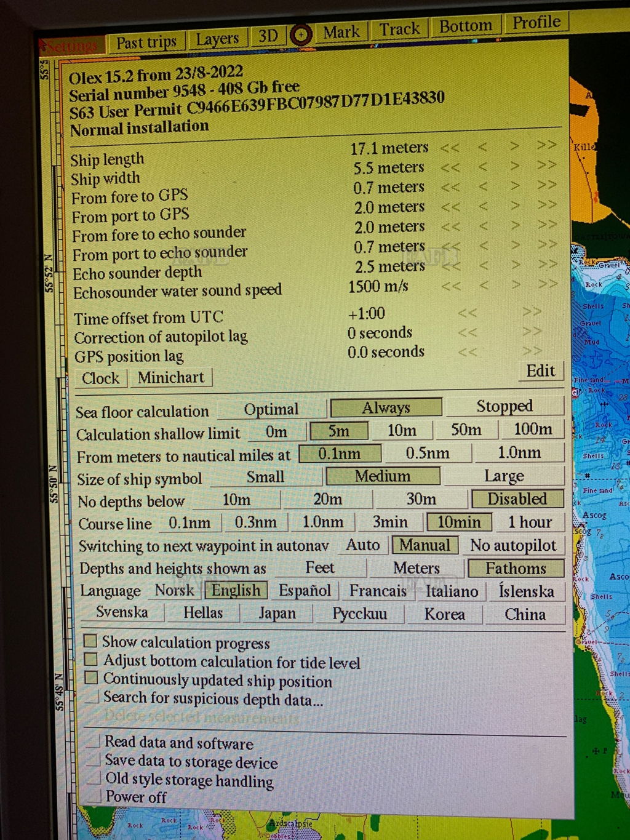Set Sea floor calculation to Optimal

[x=271, y=410]
